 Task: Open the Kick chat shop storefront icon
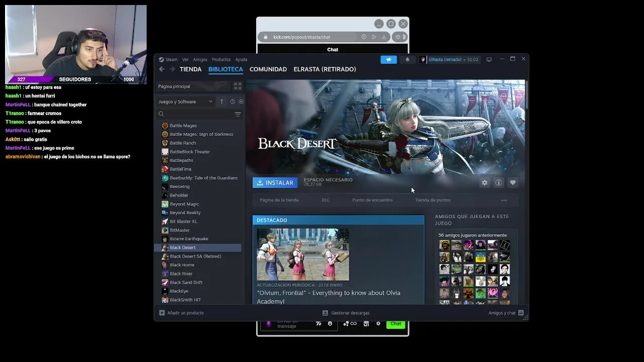(x=366, y=324)
